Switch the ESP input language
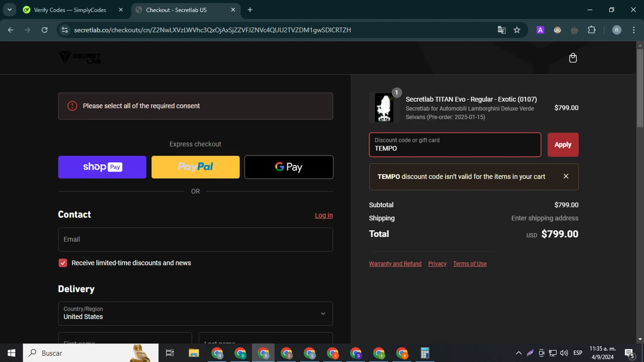The width and height of the screenshot is (644, 362). (578, 353)
